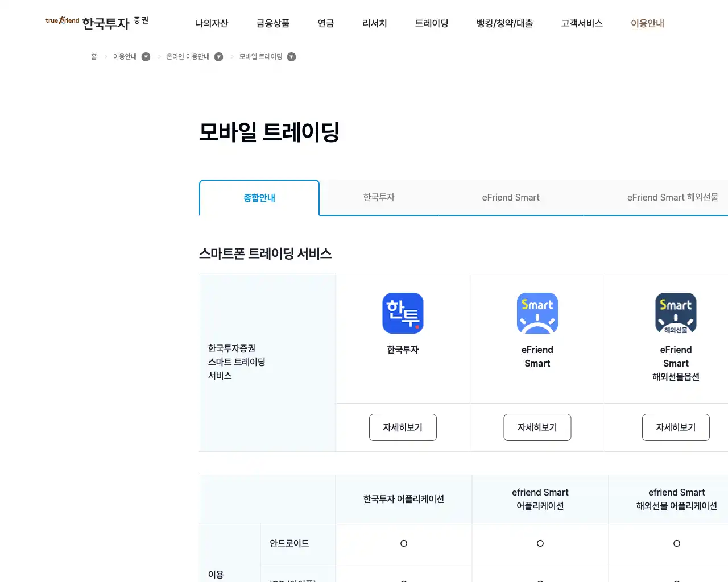This screenshot has width=728, height=582.
Task: Click the true Friend 한국투자증권 logo
Action: tap(97, 23)
